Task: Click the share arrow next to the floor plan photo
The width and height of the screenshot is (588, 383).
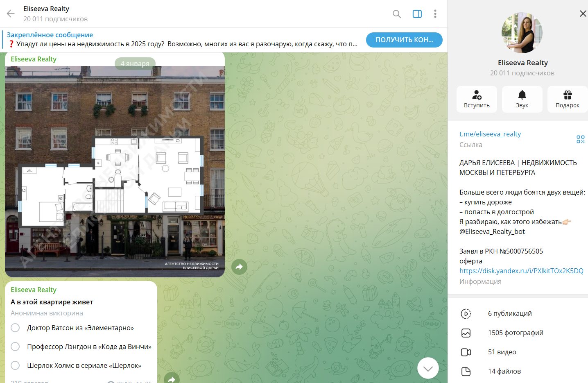Action: 239,267
